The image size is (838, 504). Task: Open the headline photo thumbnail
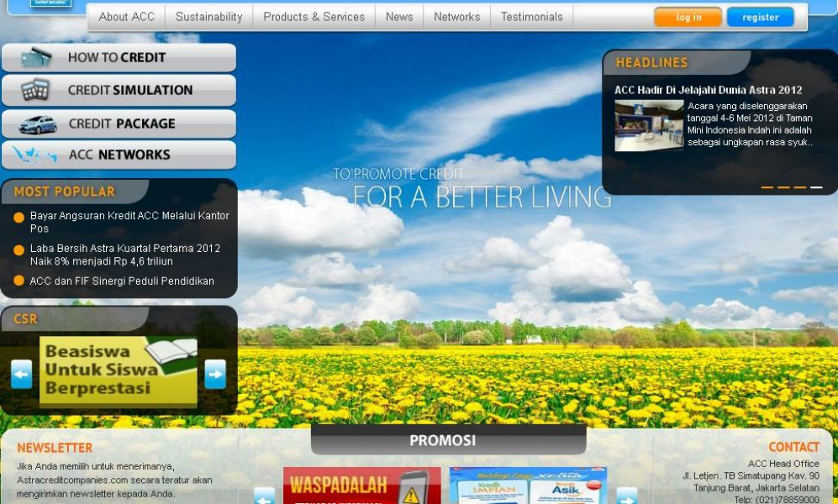(x=649, y=125)
